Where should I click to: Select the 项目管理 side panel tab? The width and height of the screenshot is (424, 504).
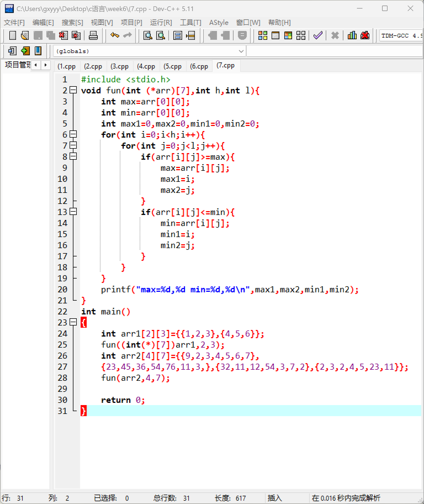17,65
